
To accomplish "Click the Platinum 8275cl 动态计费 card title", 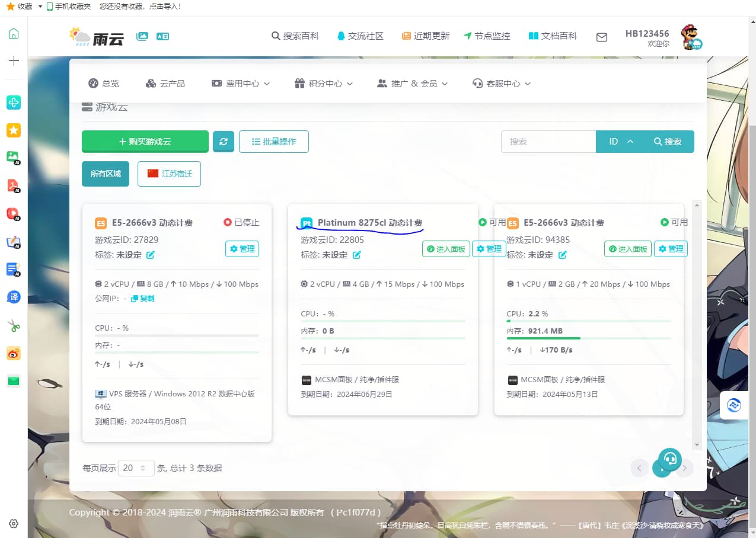I will (370, 223).
